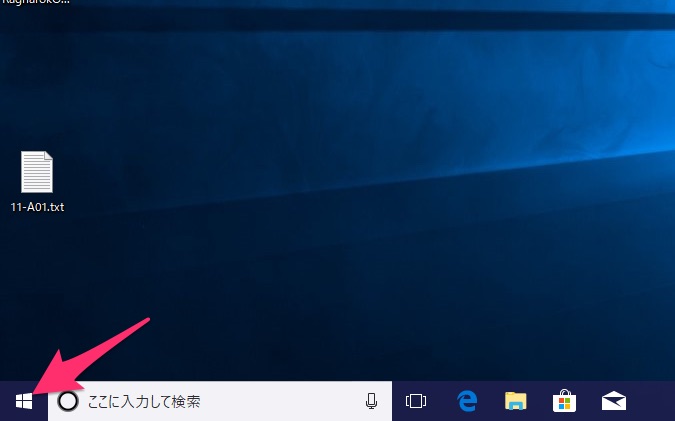This screenshot has width=675, height=421.
Task: Open the Mail app from taskbar
Action: [614, 401]
